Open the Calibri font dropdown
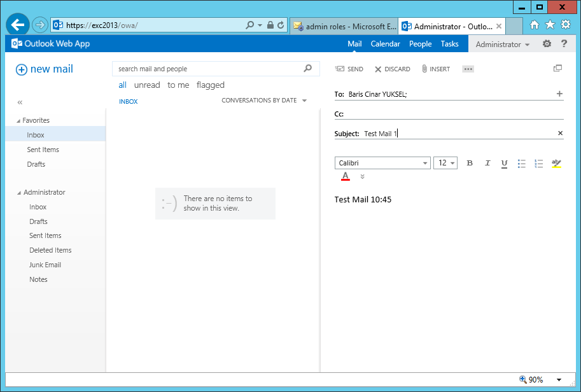 click(425, 163)
